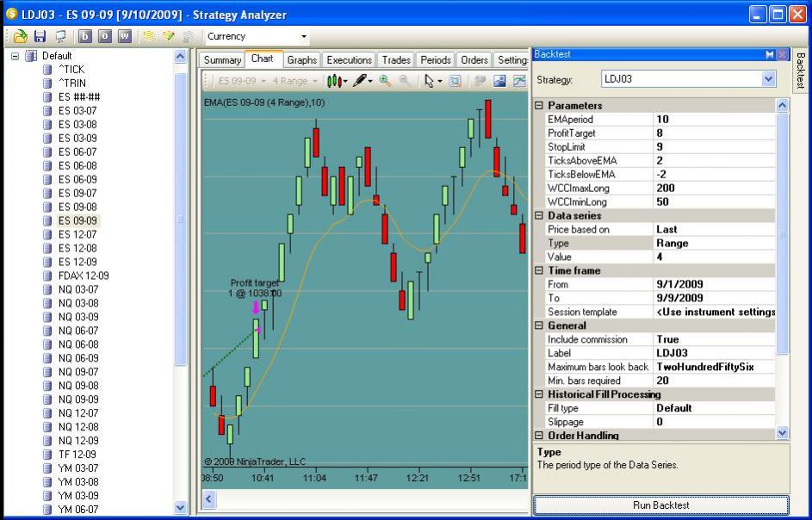Select FDAX 12-09 instrument
Screen dimensions: 812x520
click(84, 275)
